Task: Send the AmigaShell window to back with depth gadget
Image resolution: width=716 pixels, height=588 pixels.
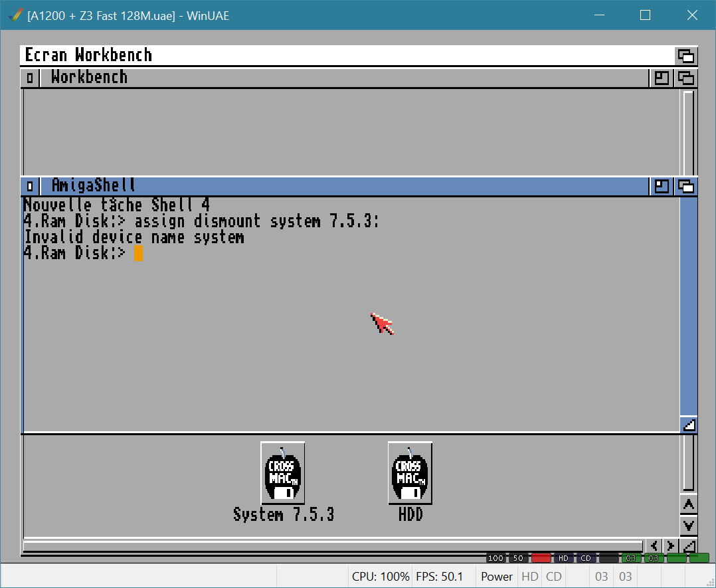Action: (685, 186)
